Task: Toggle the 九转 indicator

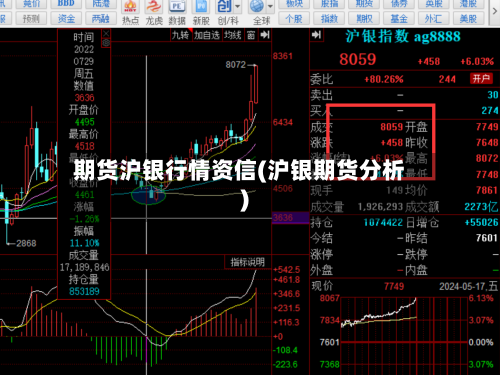Action: [x=181, y=35]
